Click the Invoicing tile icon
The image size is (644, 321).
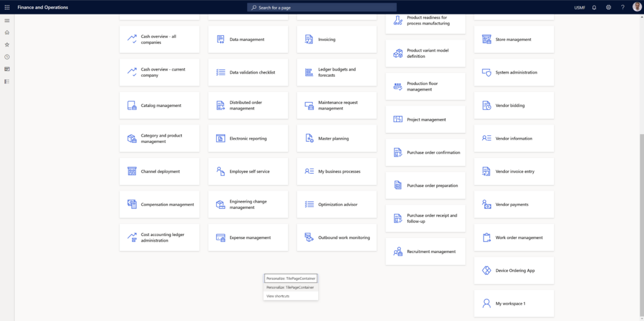coord(309,40)
